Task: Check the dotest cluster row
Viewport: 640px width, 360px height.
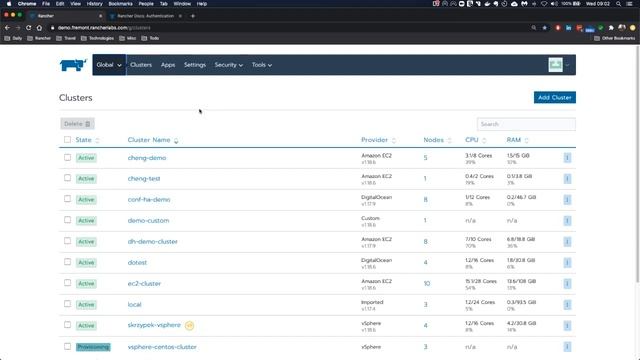Action: click(x=67, y=262)
